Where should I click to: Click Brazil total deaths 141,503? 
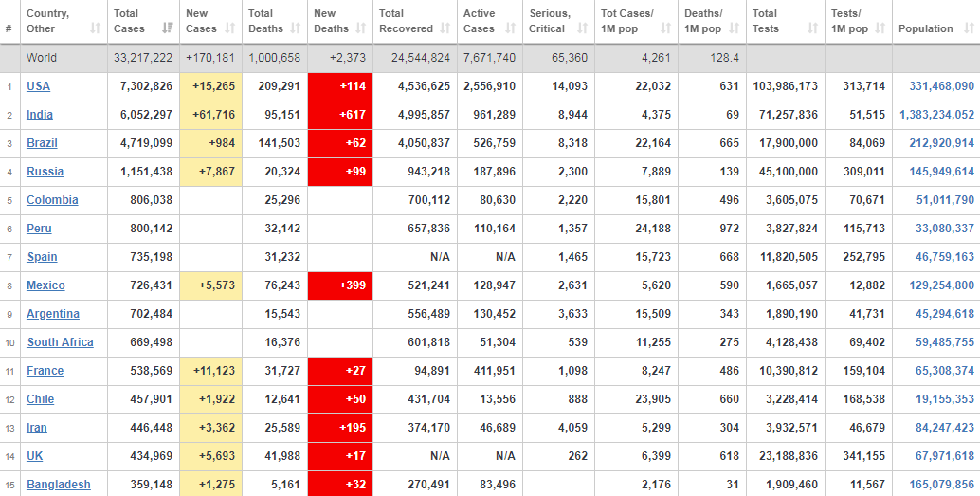click(280, 143)
